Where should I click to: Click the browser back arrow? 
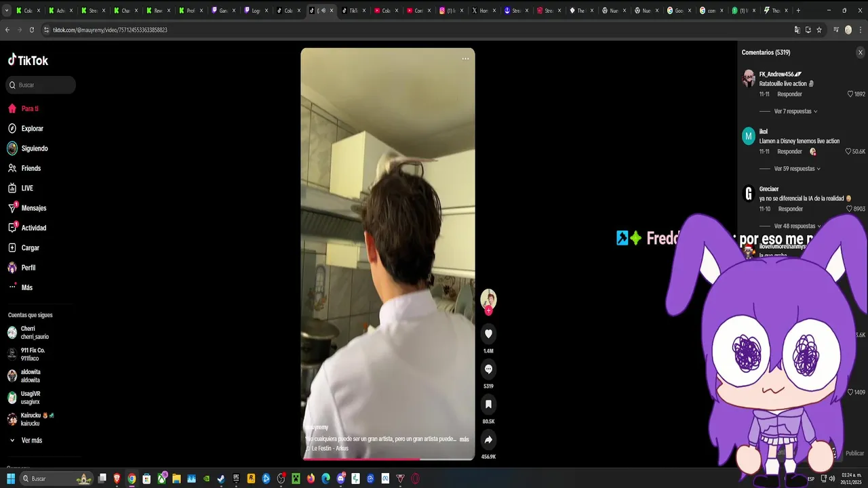click(x=7, y=30)
